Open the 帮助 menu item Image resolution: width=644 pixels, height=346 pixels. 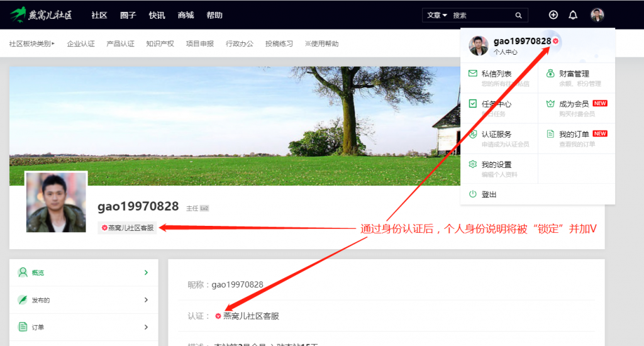(x=214, y=15)
